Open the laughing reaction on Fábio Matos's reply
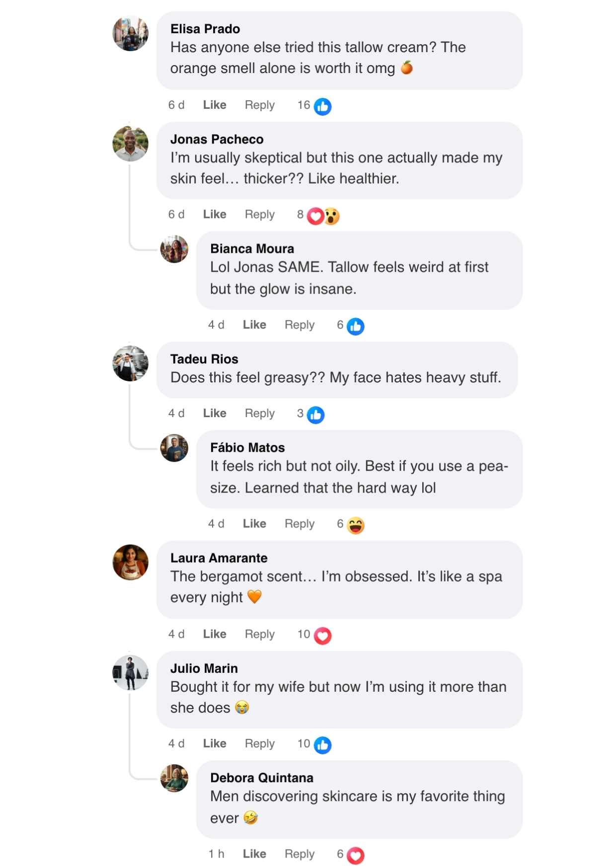 355,525
